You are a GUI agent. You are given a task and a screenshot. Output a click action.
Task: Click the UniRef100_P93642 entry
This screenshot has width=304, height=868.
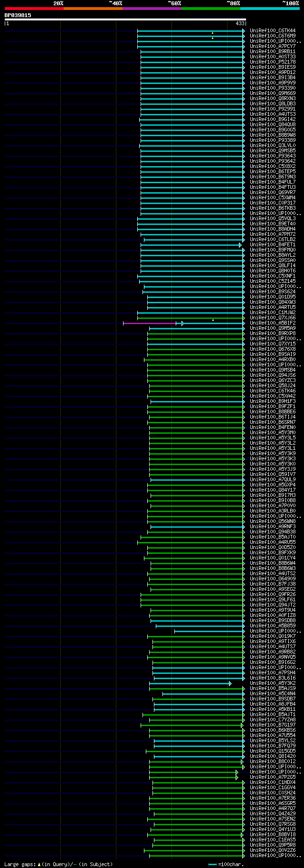pos(273,161)
